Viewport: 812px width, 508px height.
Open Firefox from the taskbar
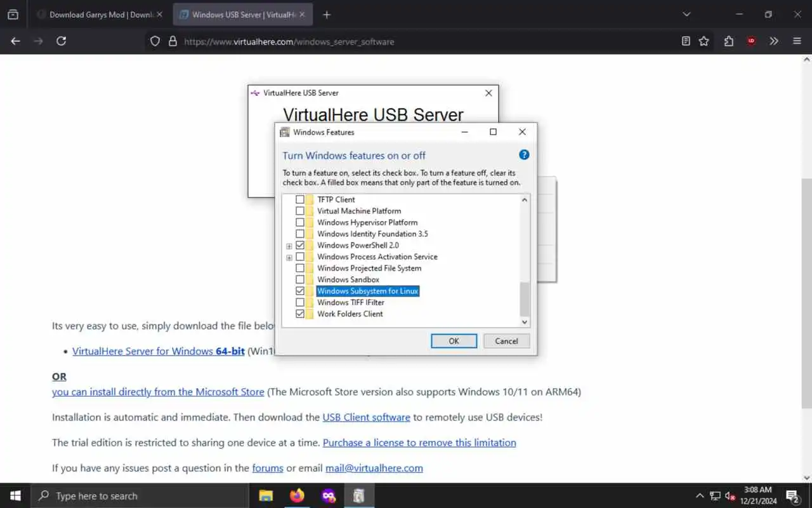point(297,496)
